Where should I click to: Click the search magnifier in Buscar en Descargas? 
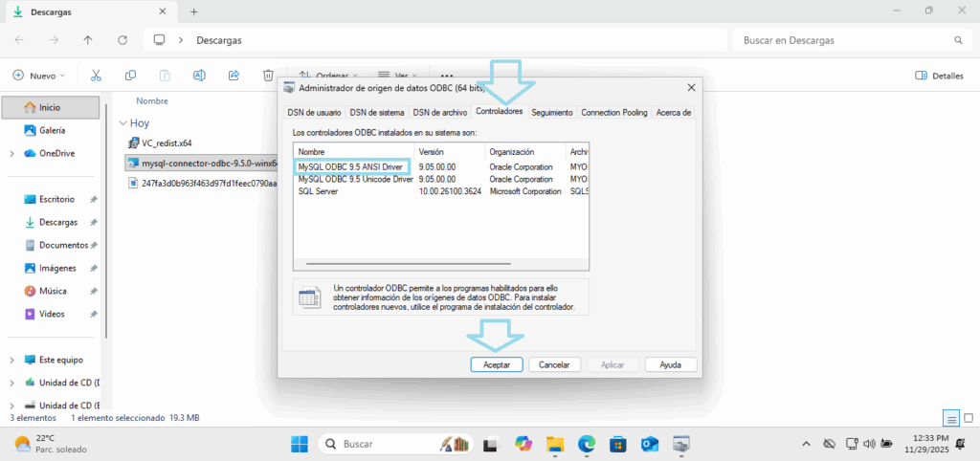click(x=958, y=40)
